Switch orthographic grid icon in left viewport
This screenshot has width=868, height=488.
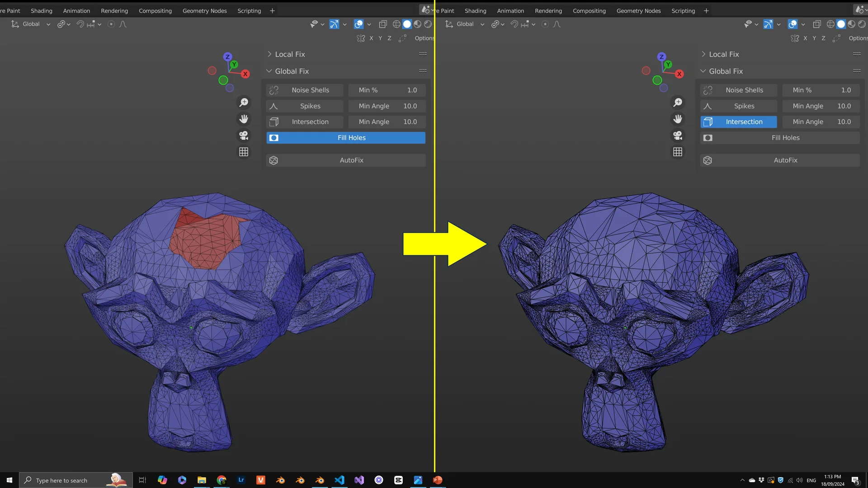(244, 152)
